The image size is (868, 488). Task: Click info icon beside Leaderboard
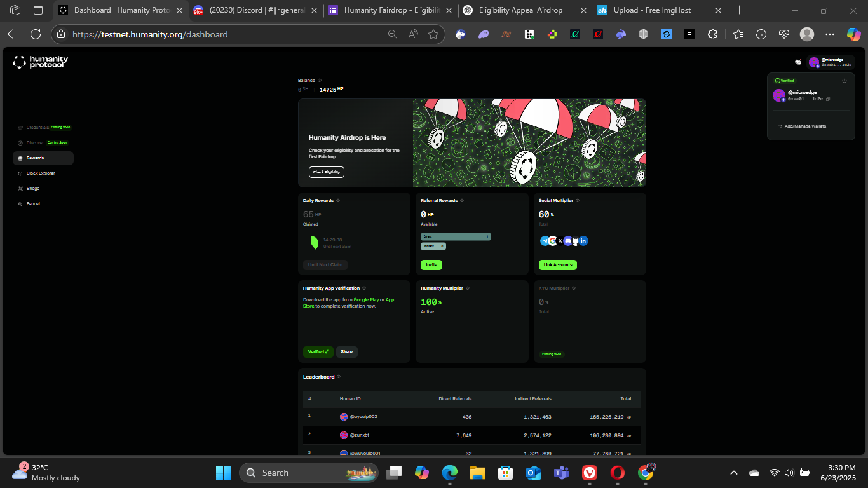point(339,377)
